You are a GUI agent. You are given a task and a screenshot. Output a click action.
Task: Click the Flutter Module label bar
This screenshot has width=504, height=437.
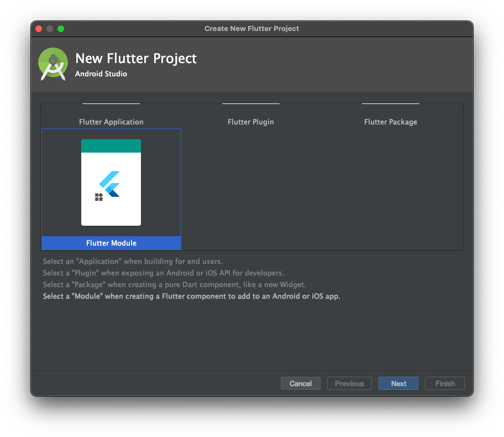click(111, 243)
